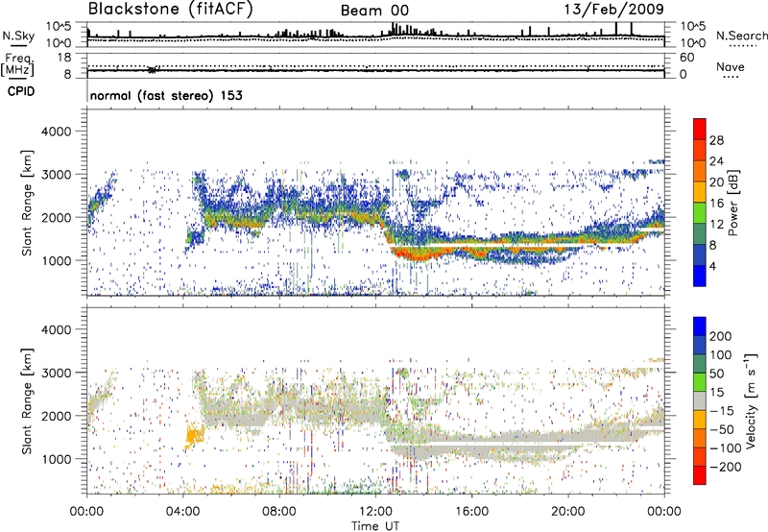Click the "4000" range tick of velocity panel
This screenshot has width=768, height=532.
tap(56, 329)
